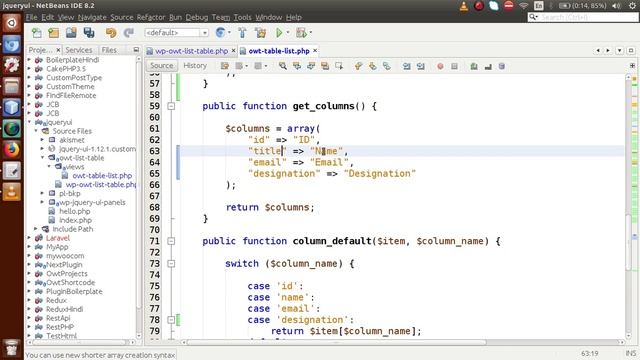Click the Search (Ctrl+I) field

(x=583, y=17)
